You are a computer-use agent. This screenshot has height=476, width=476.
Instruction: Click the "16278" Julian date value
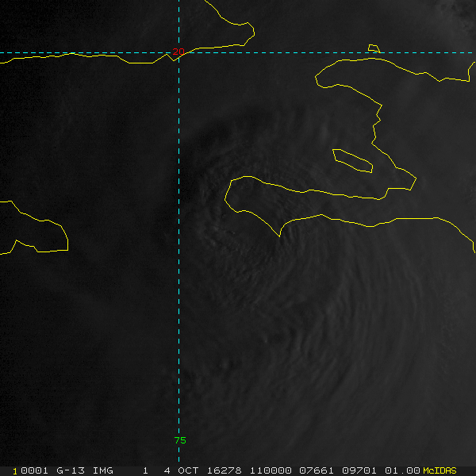click(x=224, y=470)
